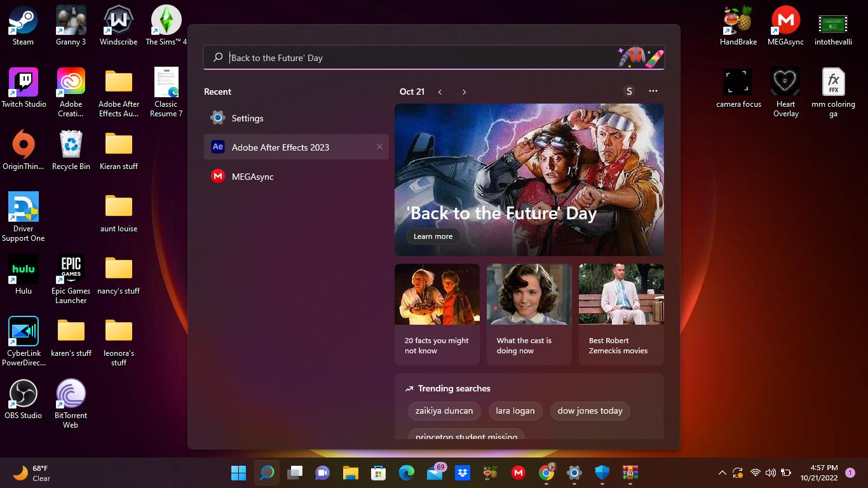The image size is (868, 488).
Task: Go to the next day with right chevron
Action: (x=464, y=92)
